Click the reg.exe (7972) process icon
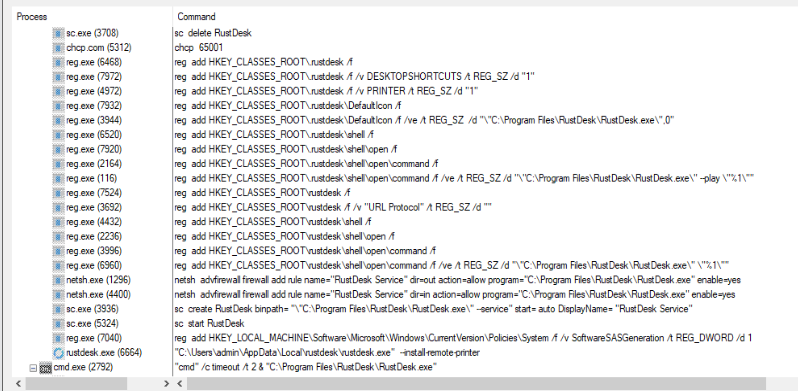798x391 pixels. click(59, 77)
